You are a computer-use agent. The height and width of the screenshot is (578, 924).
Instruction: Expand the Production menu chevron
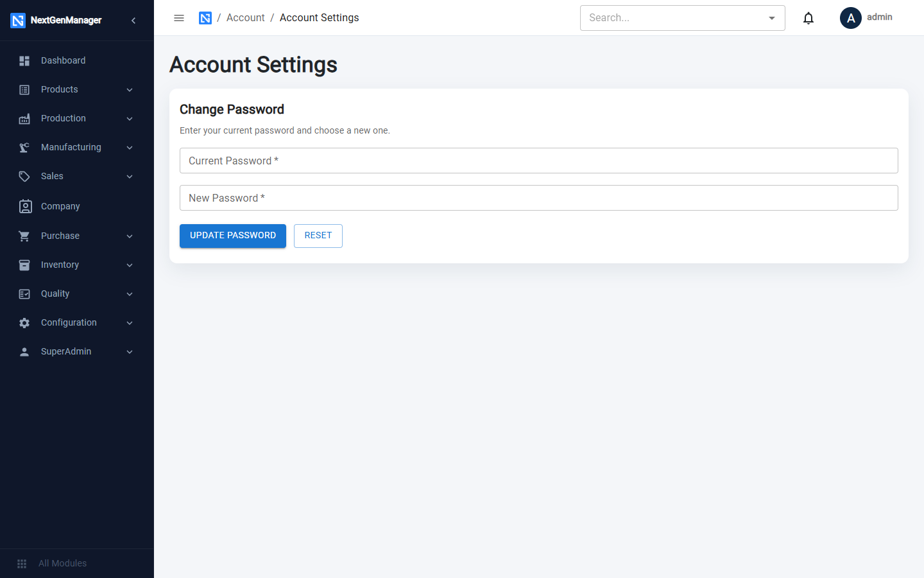point(130,119)
